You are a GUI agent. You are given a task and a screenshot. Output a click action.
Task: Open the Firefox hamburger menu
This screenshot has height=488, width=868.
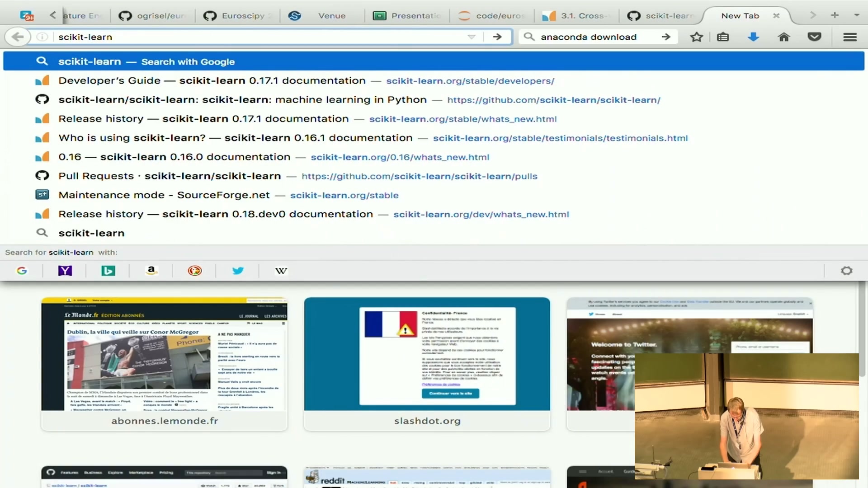pyautogui.click(x=850, y=37)
